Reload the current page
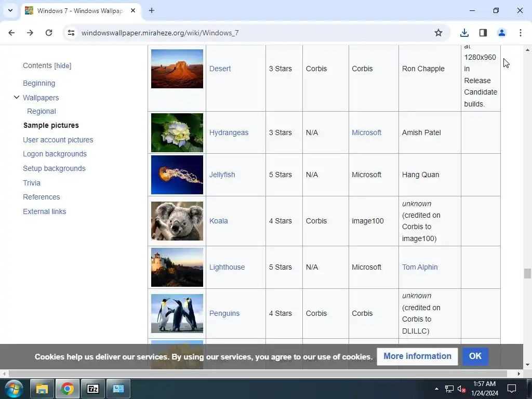 click(49, 33)
